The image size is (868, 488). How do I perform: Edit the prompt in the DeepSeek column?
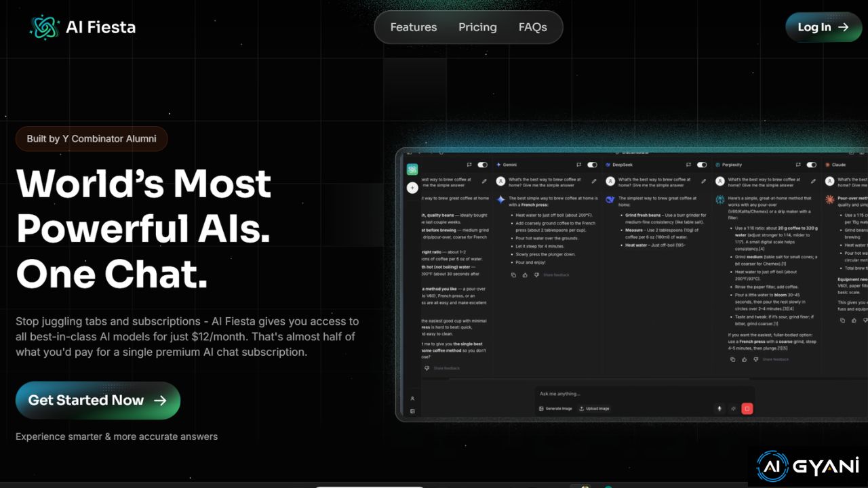704,182
